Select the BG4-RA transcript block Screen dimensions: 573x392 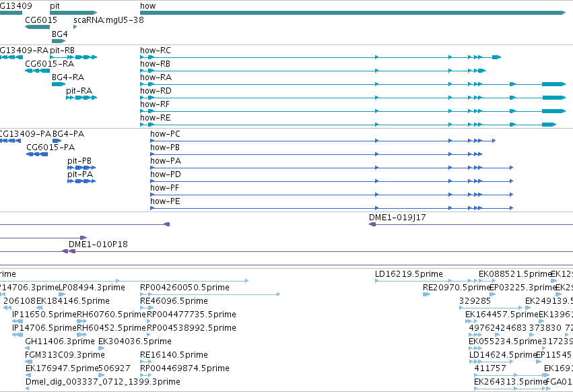tap(59, 84)
